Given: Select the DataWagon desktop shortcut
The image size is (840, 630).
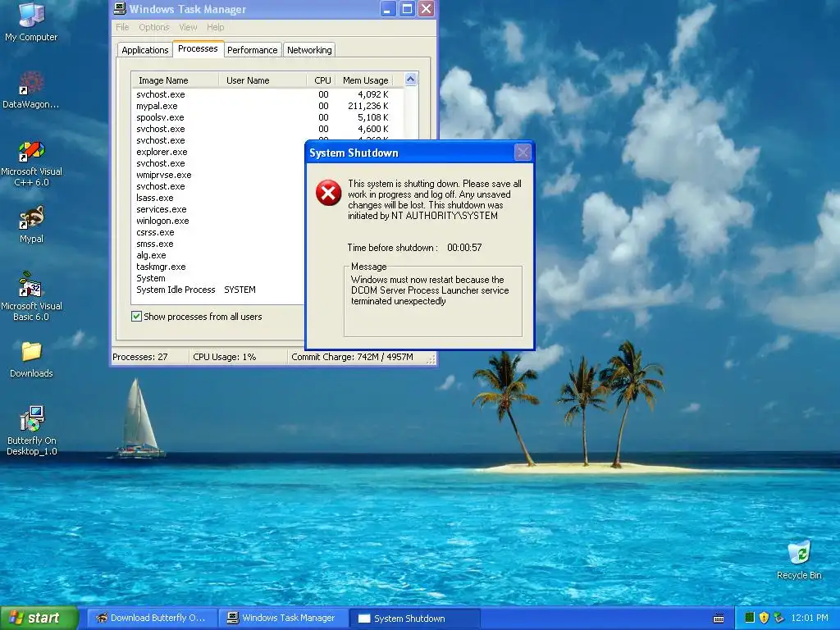Looking at the screenshot, I should [31, 90].
